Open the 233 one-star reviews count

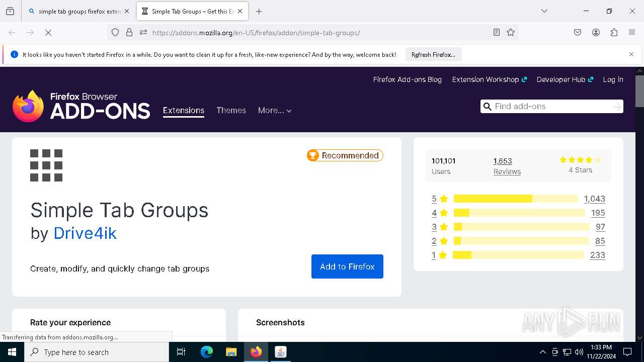point(597,255)
